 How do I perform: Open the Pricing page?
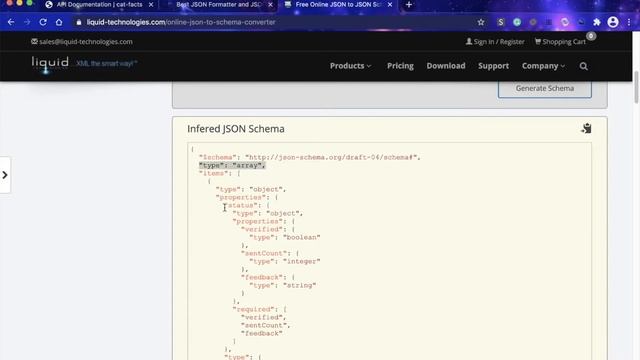(400, 66)
